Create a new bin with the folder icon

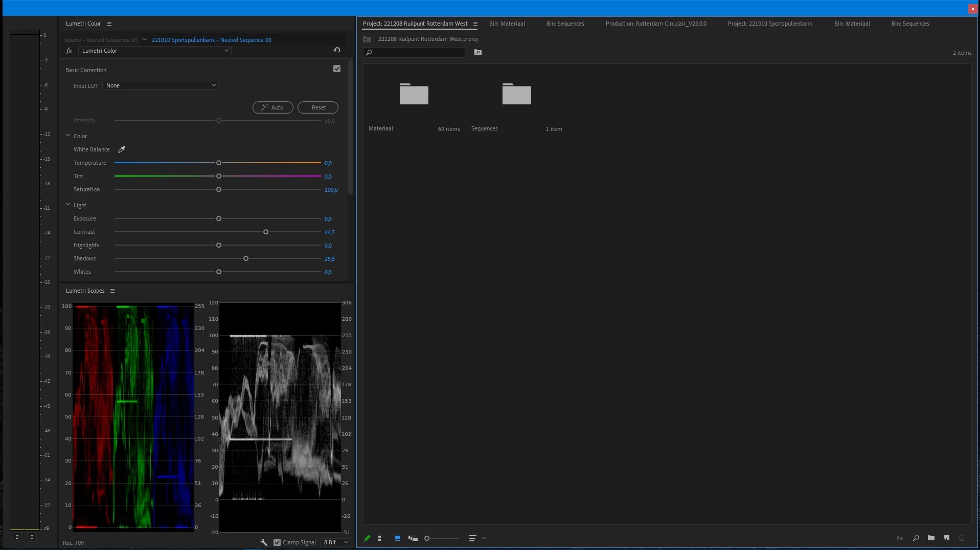[931, 538]
